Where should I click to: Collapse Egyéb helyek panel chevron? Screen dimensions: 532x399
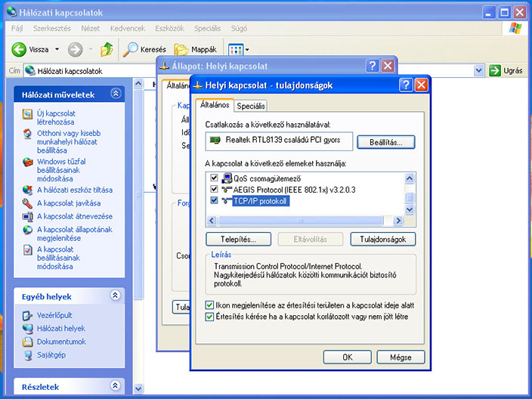(x=115, y=295)
